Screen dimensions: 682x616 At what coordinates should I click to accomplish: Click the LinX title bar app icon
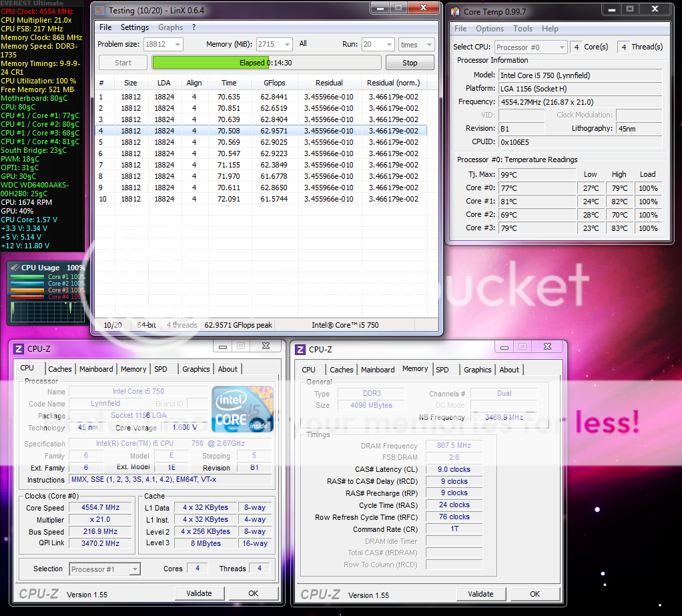click(x=100, y=11)
